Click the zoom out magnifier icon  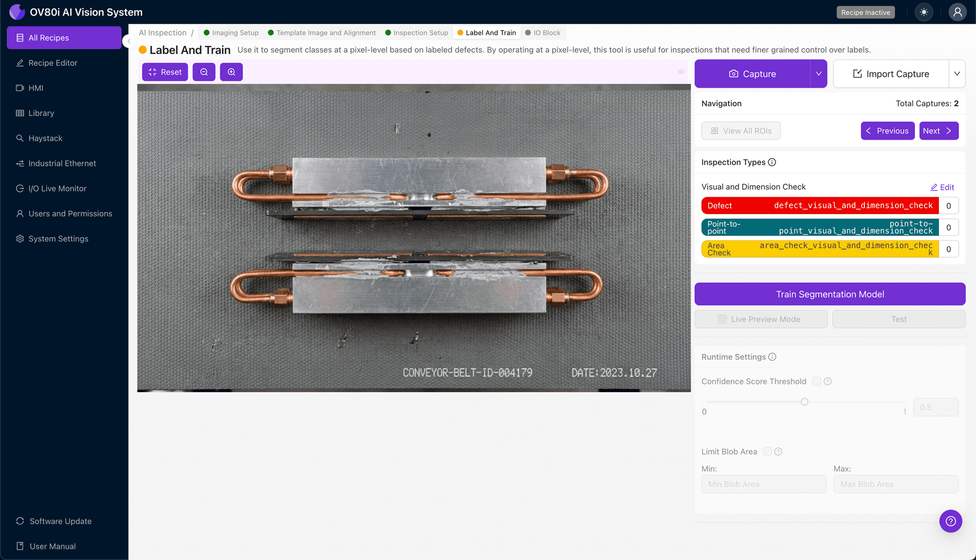(204, 72)
